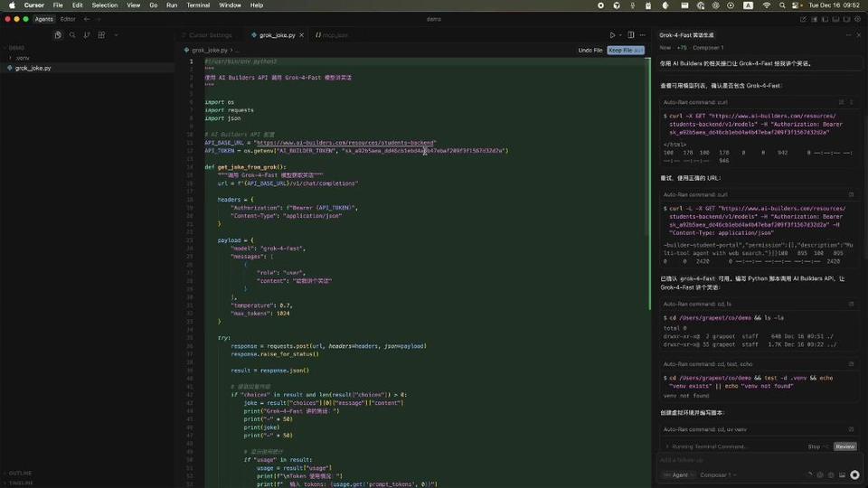The image size is (868, 488).
Task: Click Undo File in the diff bar
Action: coord(590,50)
